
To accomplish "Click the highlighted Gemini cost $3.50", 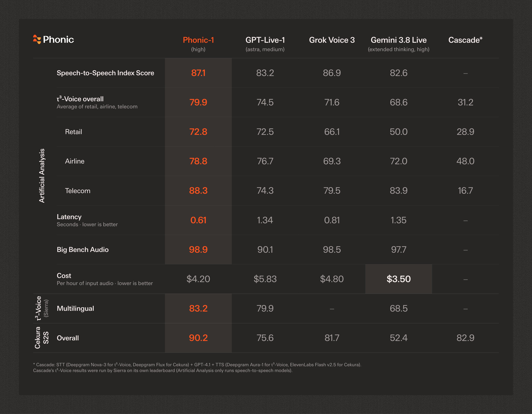I will [399, 279].
